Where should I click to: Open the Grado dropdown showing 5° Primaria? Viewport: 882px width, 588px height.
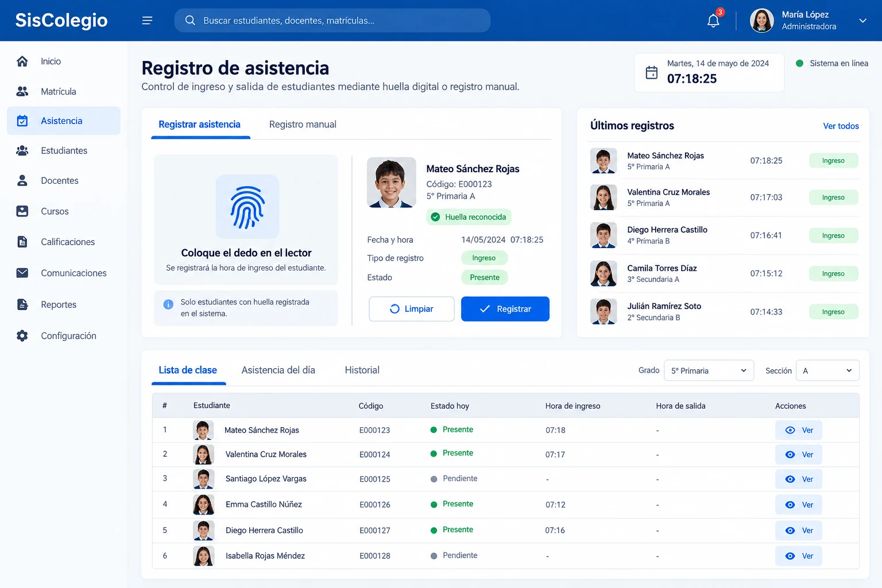coord(709,370)
